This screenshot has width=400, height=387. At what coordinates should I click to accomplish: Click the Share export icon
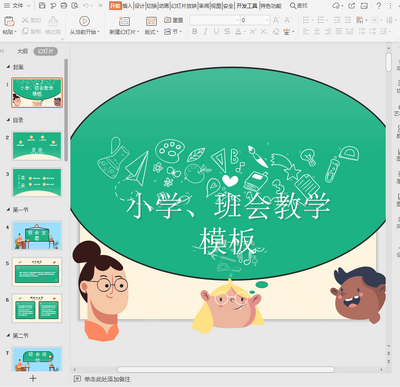[x=351, y=6]
